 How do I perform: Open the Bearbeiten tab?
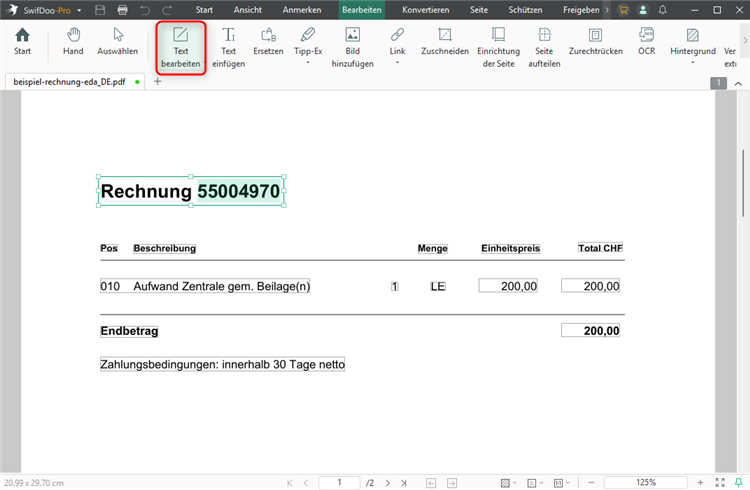point(362,10)
